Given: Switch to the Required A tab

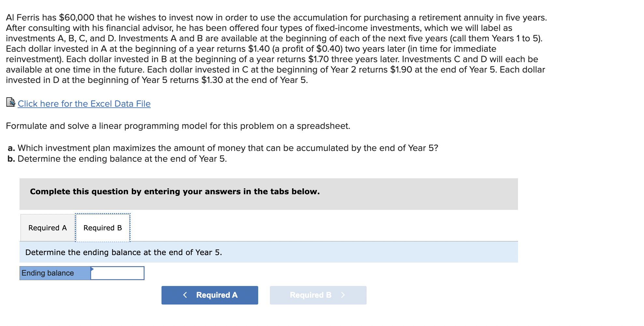Looking at the screenshot, I should 48,228.
